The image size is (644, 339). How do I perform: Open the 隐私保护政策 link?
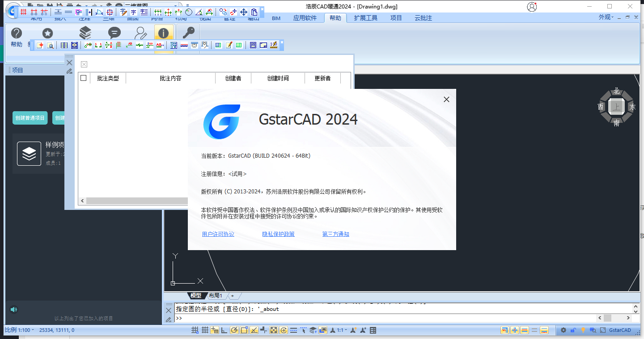click(x=279, y=234)
